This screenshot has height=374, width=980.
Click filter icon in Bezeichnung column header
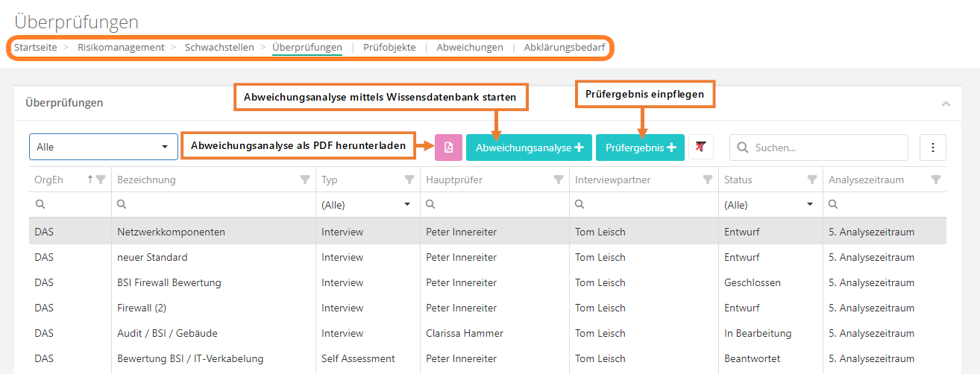click(304, 180)
